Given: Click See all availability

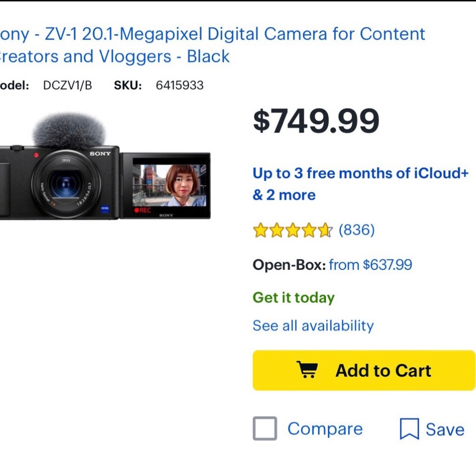Looking at the screenshot, I should coord(313,326).
